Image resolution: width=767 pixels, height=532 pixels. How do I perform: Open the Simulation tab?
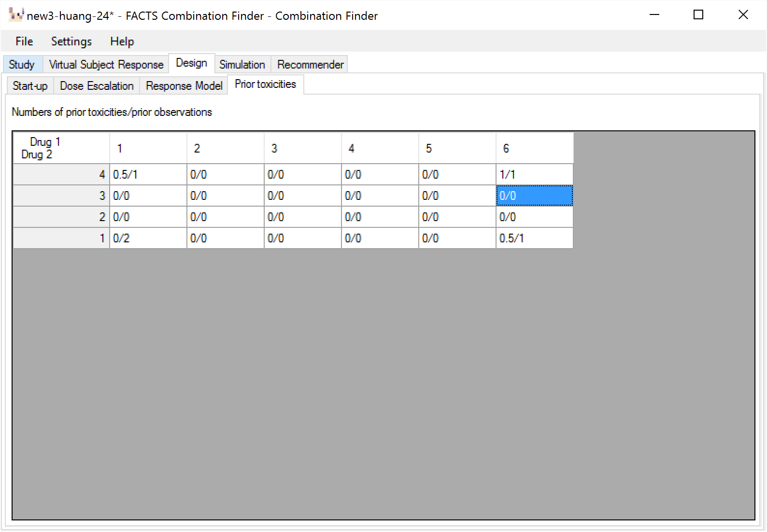click(x=242, y=65)
